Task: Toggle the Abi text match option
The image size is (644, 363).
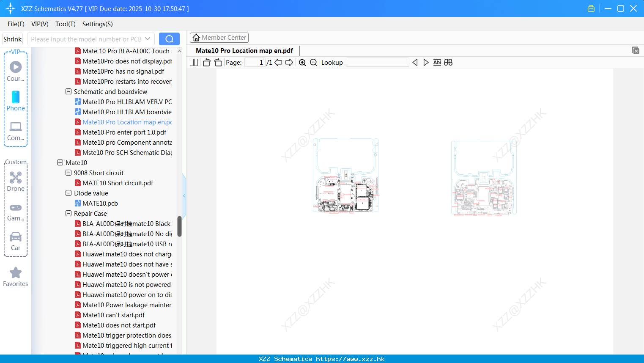Action: [437, 62]
